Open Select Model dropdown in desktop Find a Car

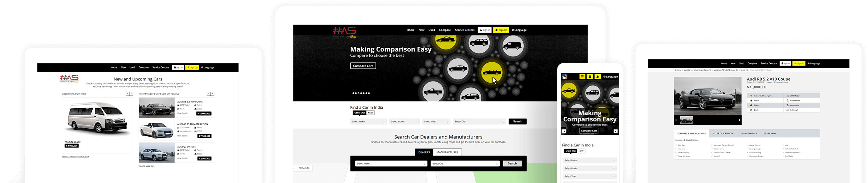pos(404,121)
